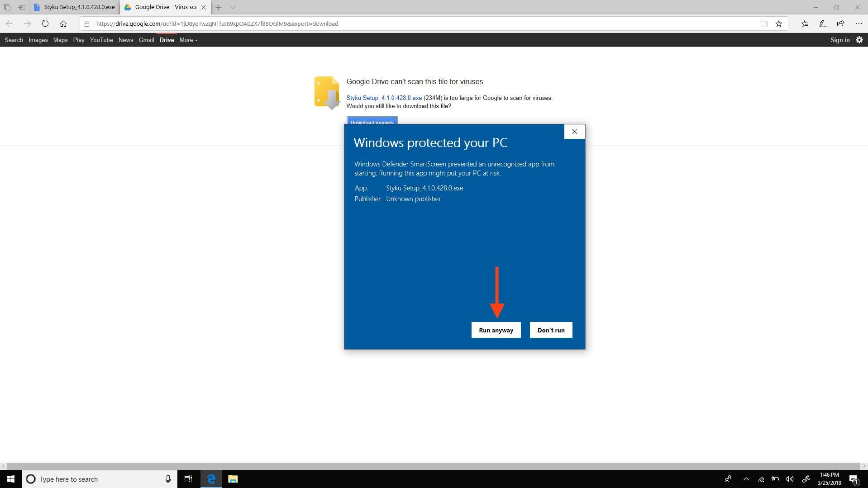Add this page to favorites star
This screenshot has width=868, height=488.
coord(778,24)
